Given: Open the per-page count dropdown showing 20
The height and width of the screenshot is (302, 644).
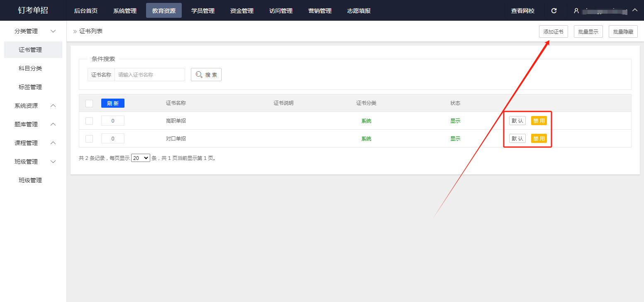Looking at the screenshot, I should [x=140, y=158].
